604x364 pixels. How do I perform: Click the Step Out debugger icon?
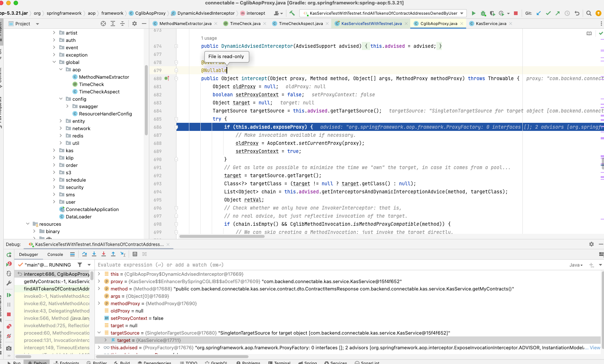[x=113, y=254]
